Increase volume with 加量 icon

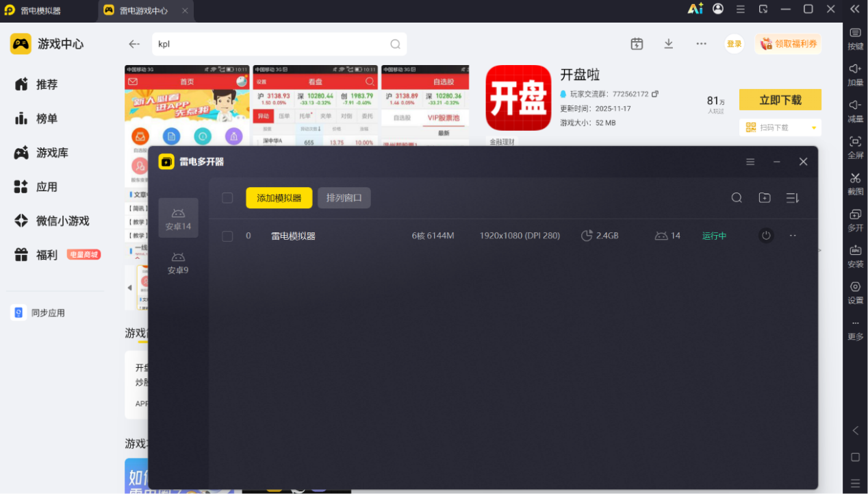tap(856, 75)
